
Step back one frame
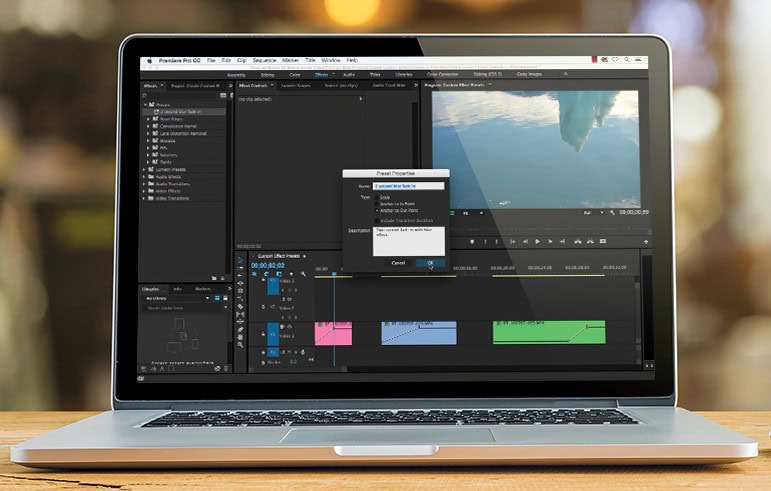point(525,242)
